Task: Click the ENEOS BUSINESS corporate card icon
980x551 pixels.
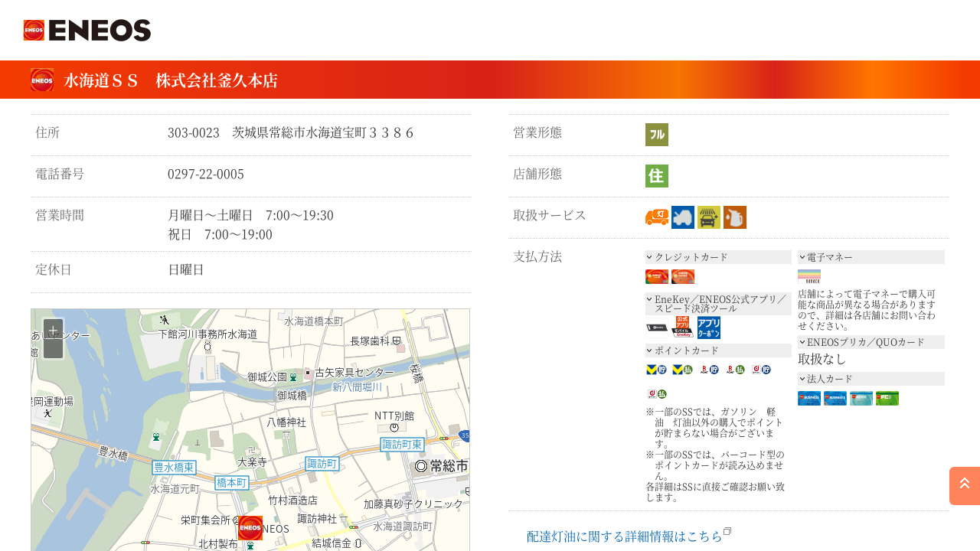Action: point(809,399)
